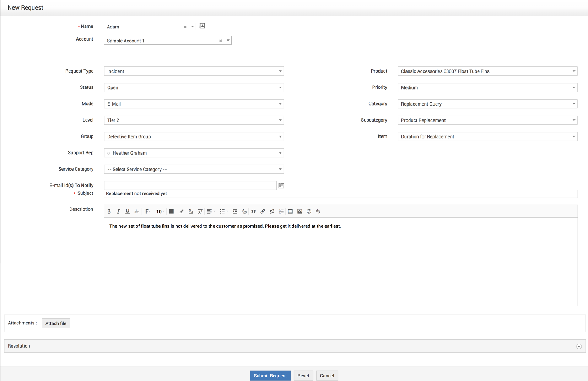Open the text color swatch
The width and height of the screenshot is (588, 381).
pos(171,211)
